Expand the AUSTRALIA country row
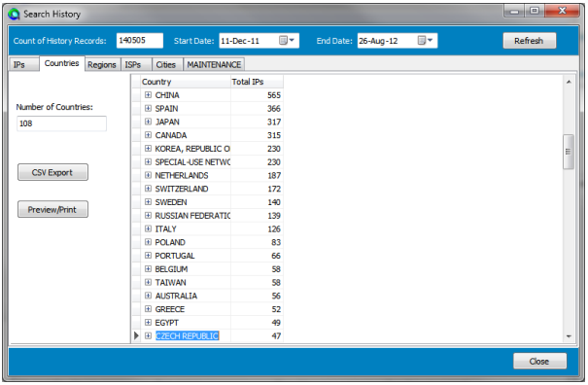The width and height of the screenshot is (588, 385). [148, 296]
